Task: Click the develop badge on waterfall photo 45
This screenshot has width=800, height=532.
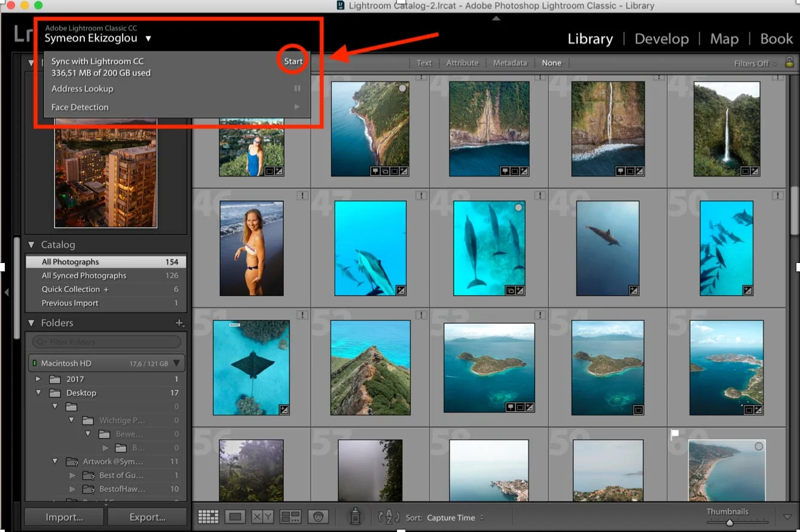Action: pos(755,171)
